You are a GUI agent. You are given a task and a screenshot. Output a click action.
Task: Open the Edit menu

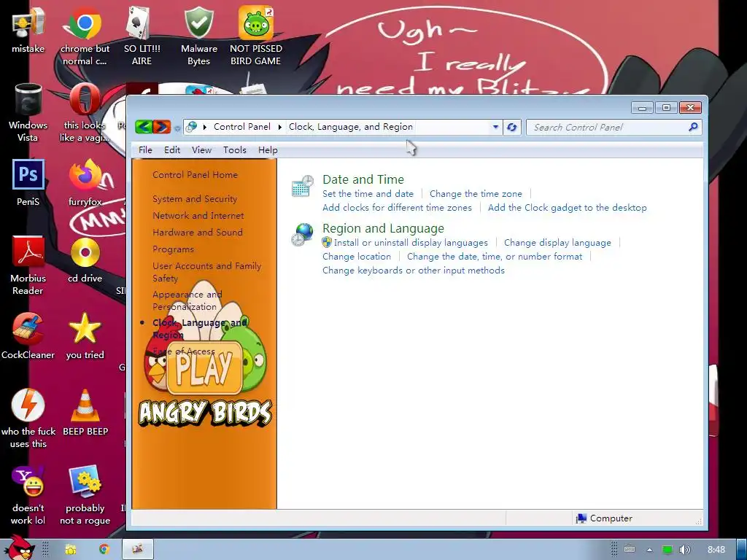pos(172,150)
